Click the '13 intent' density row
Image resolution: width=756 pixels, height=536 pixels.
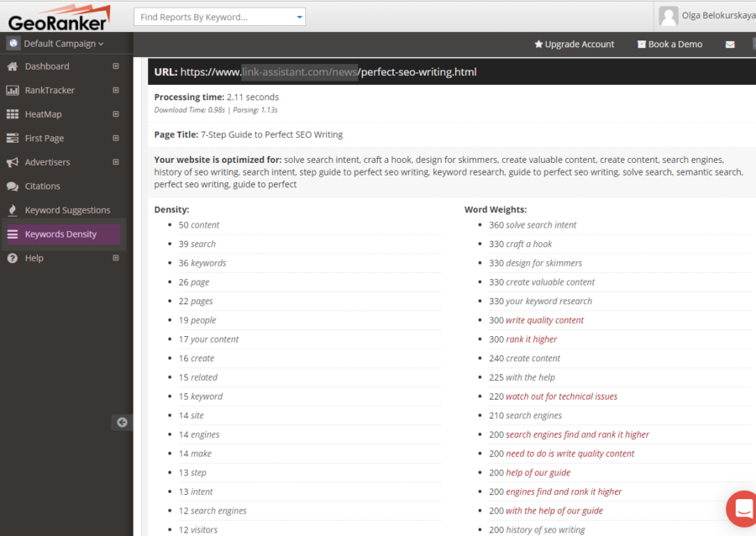(309, 491)
